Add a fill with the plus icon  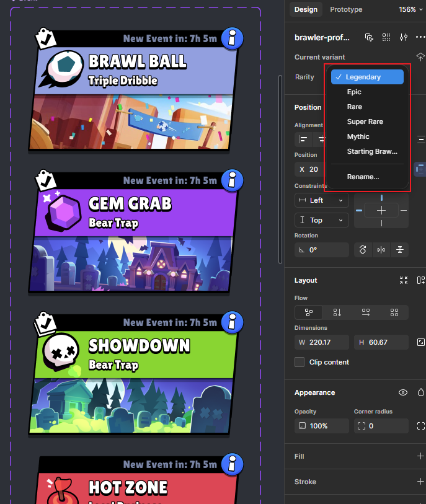tap(420, 456)
